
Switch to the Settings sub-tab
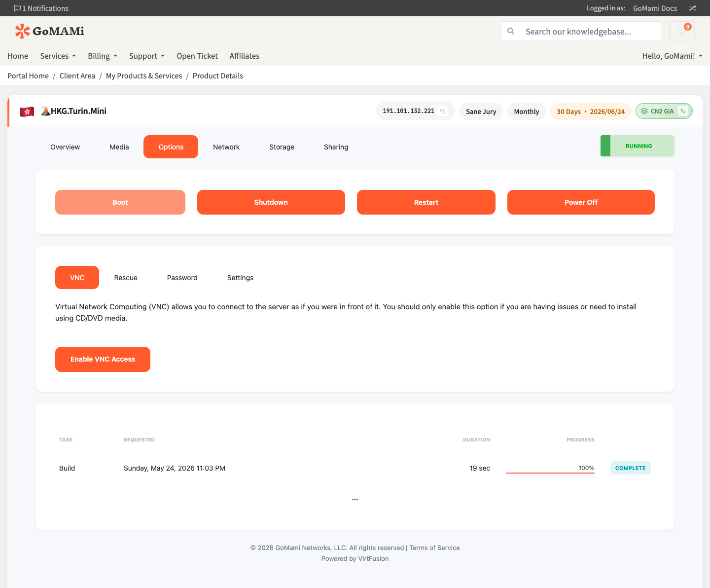coord(241,278)
